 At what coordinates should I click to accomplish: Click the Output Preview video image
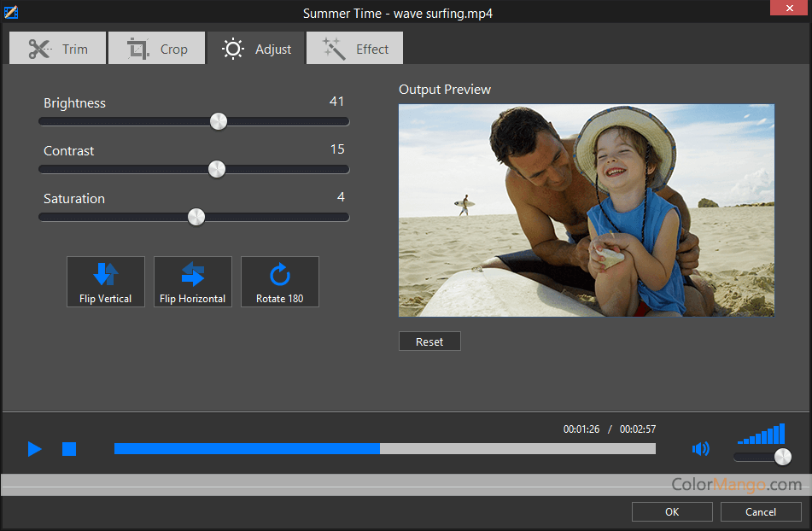pos(587,210)
